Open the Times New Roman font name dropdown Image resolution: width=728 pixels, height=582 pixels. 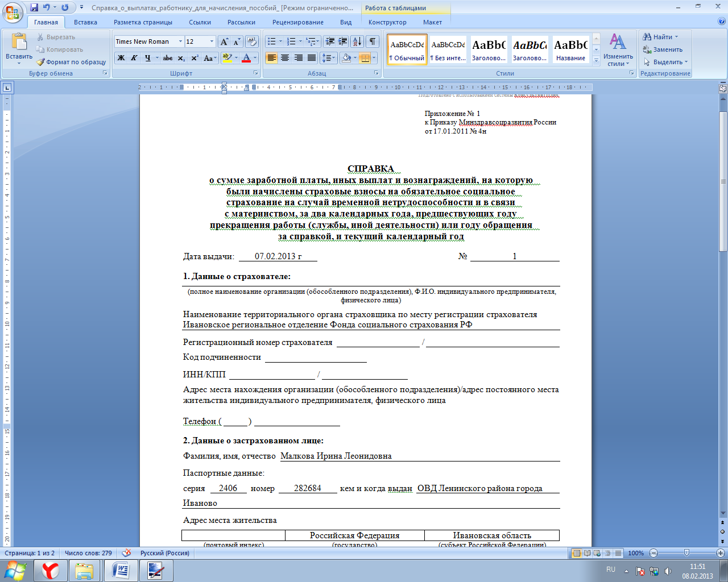181,41
